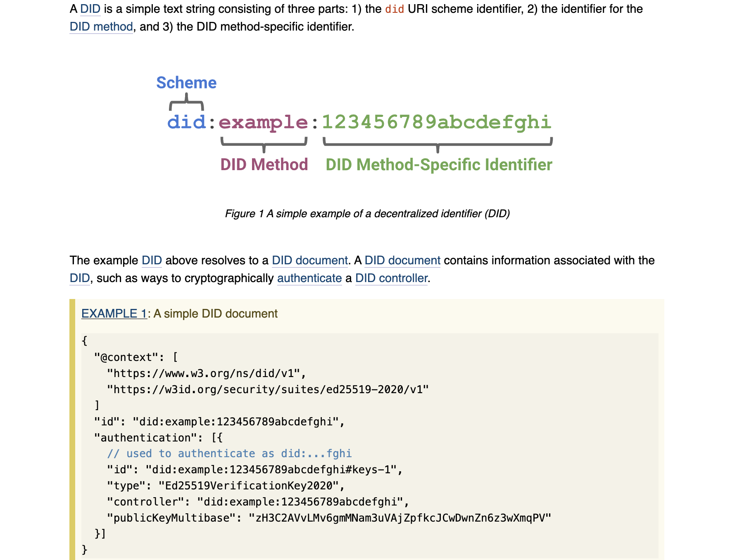Click the '123456789abcdefghi' identifier in diagram

[x=437, y=123]
